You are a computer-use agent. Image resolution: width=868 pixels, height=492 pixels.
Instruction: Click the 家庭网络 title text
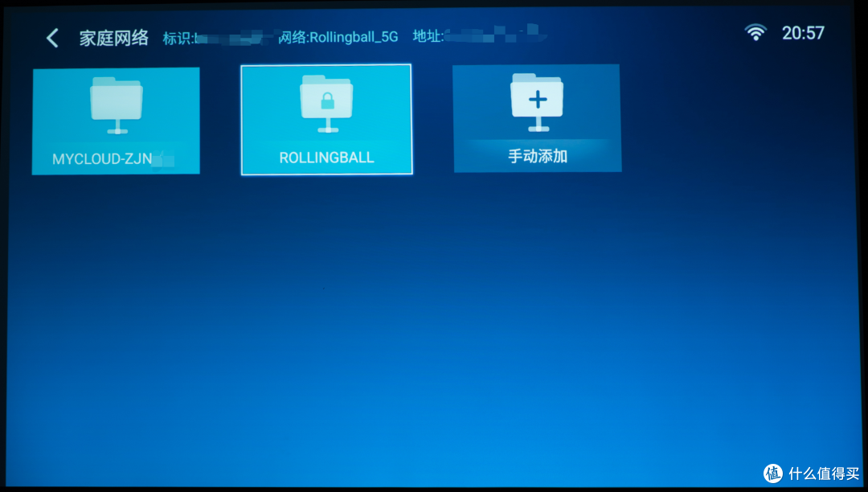(x=114, y=39)
